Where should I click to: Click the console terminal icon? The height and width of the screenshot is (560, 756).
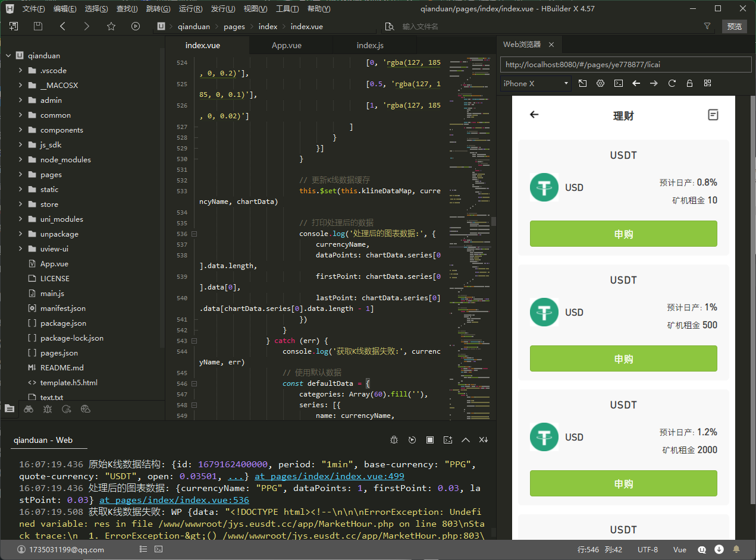point(448,440)
